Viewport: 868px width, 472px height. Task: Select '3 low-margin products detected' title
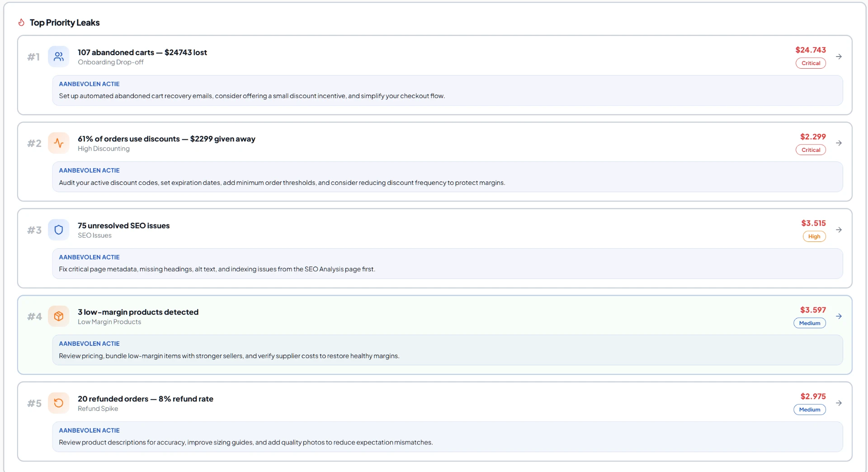click(138, 312)
